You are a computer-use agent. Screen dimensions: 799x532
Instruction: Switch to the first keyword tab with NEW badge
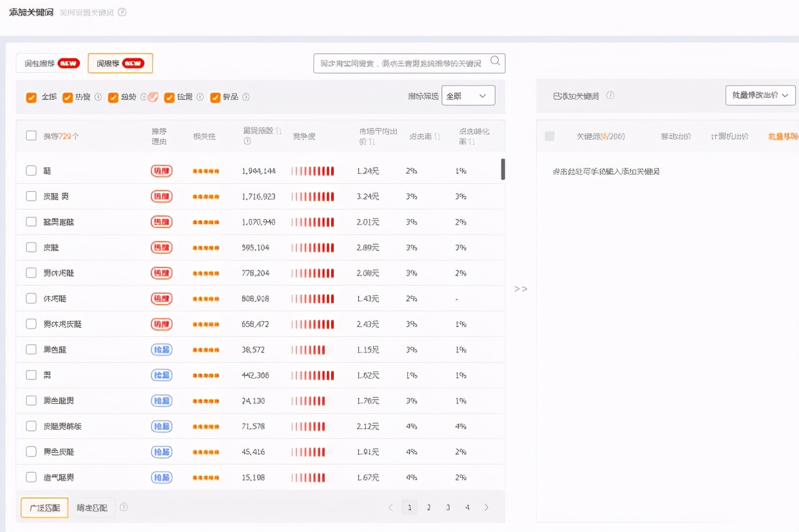pyautogui.click(x=48, y=62)
